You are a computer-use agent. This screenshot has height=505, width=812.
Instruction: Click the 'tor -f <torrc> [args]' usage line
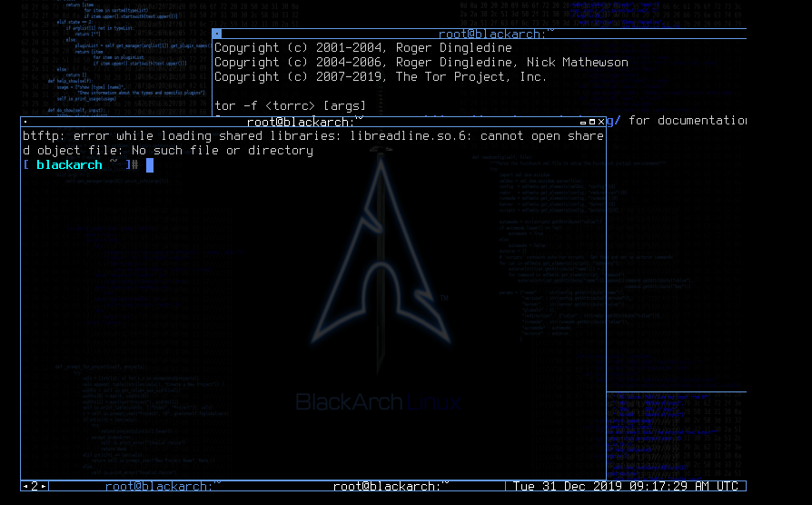click(x=290, y=106)
